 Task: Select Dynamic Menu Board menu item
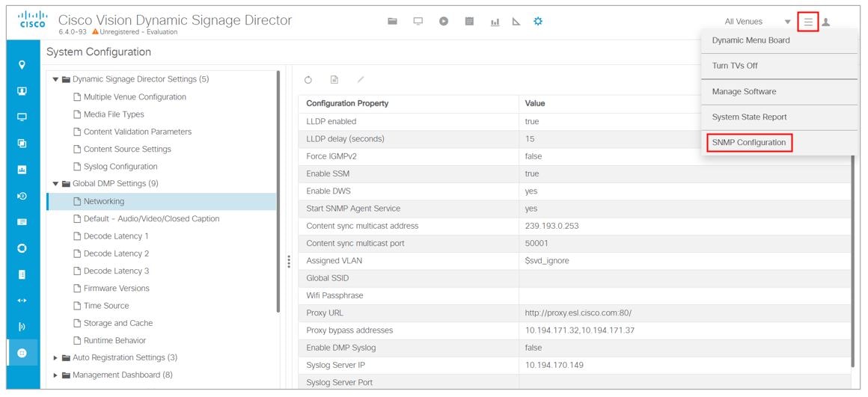(780, 40)
